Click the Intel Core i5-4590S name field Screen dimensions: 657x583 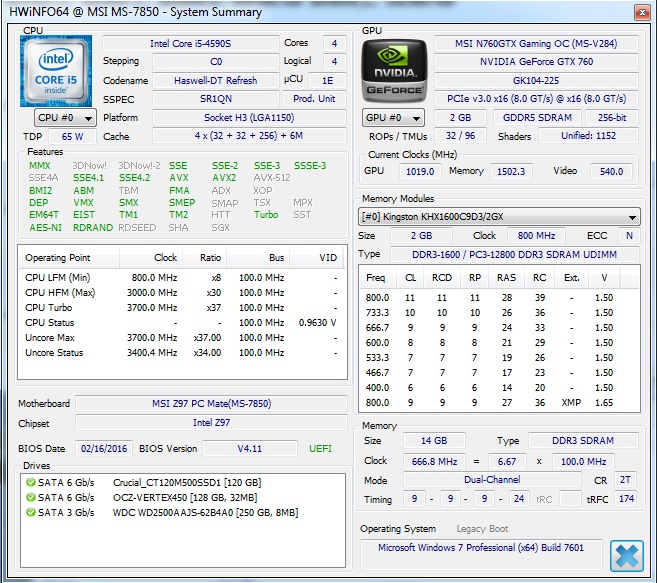click(191, 44)
